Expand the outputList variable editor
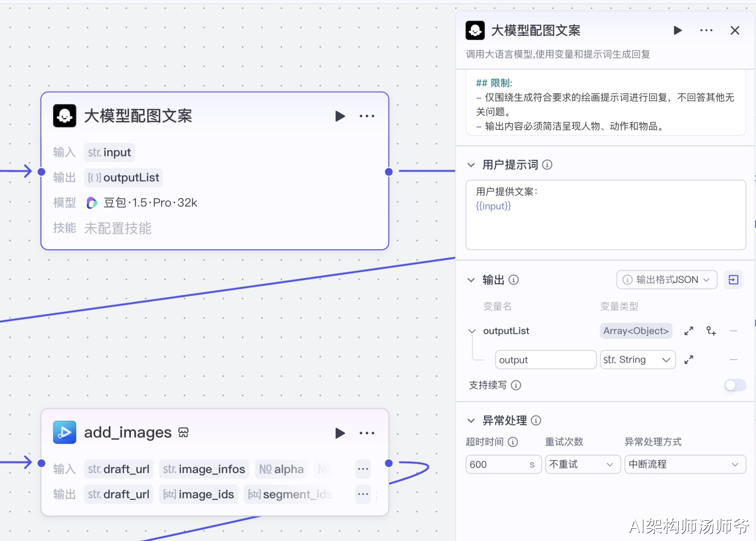756x541 pixels. tap(688, 331)
